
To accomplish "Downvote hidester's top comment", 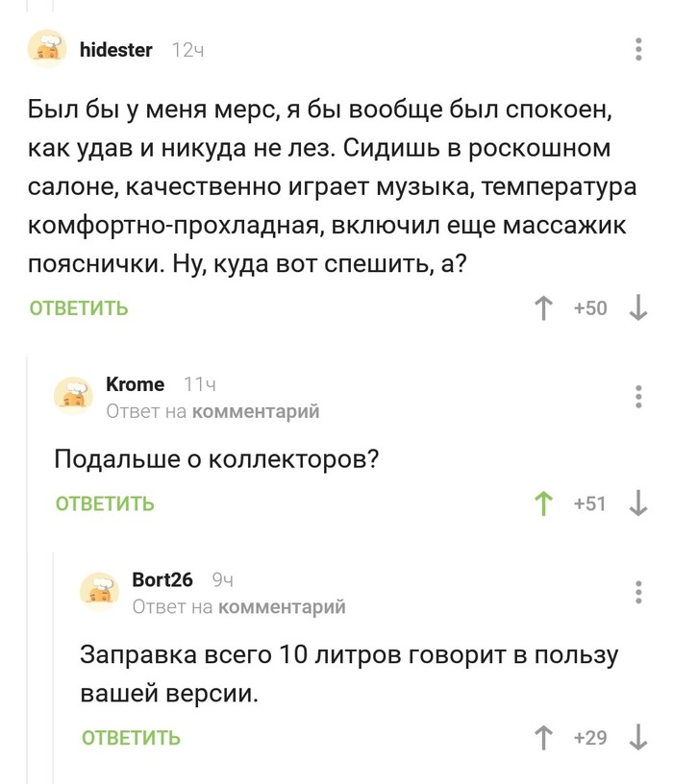I will tap(635, 308).
